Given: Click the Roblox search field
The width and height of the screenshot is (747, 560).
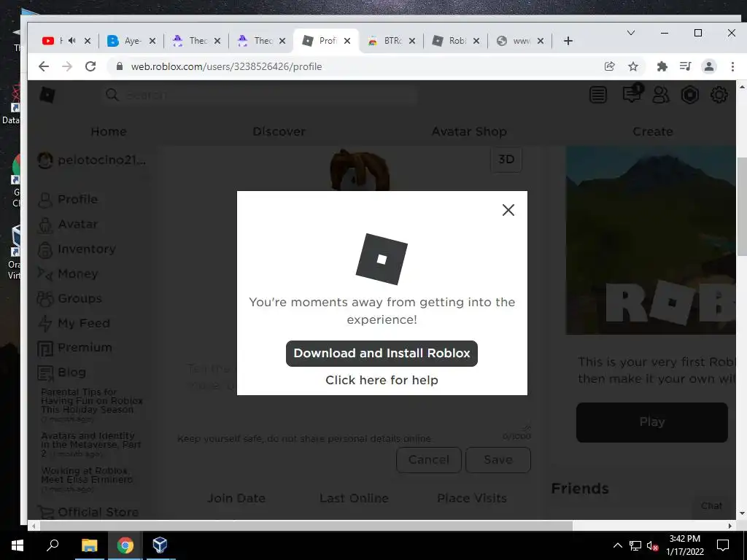Looking at the screenshot, I should pos(260,96).
